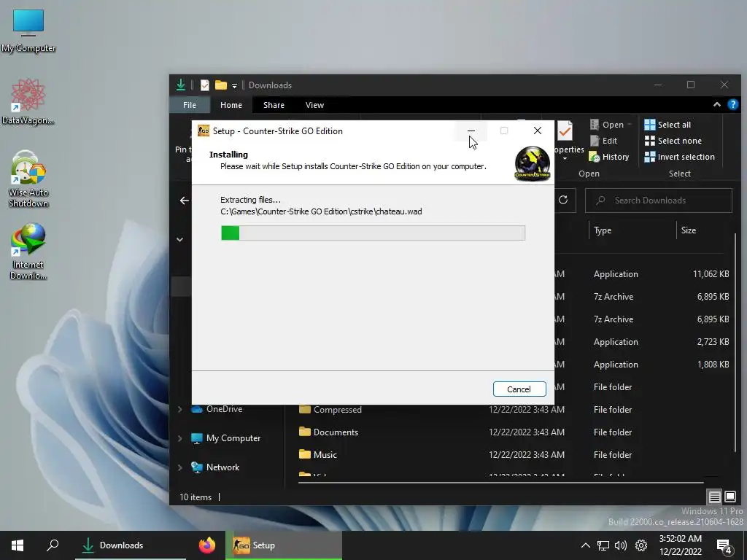This screenshot has width=747, height=560.
Task: Switch to the Share ribbon tab
Action: pyautogui.click(x=274, y=105)
